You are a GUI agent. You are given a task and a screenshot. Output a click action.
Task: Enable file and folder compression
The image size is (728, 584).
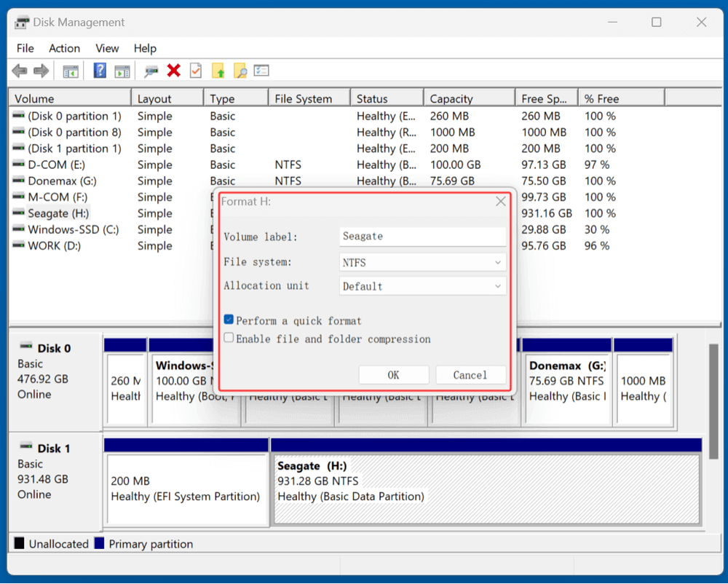click(x=228, y=337)
